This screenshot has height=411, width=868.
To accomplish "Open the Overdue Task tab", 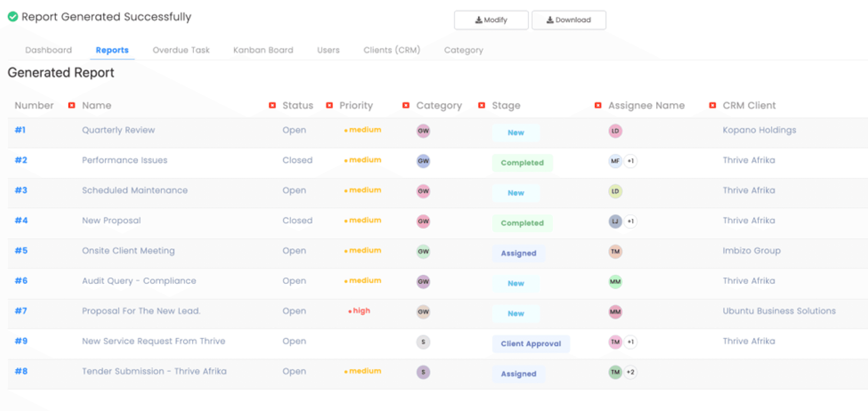I will pos(181,50).
